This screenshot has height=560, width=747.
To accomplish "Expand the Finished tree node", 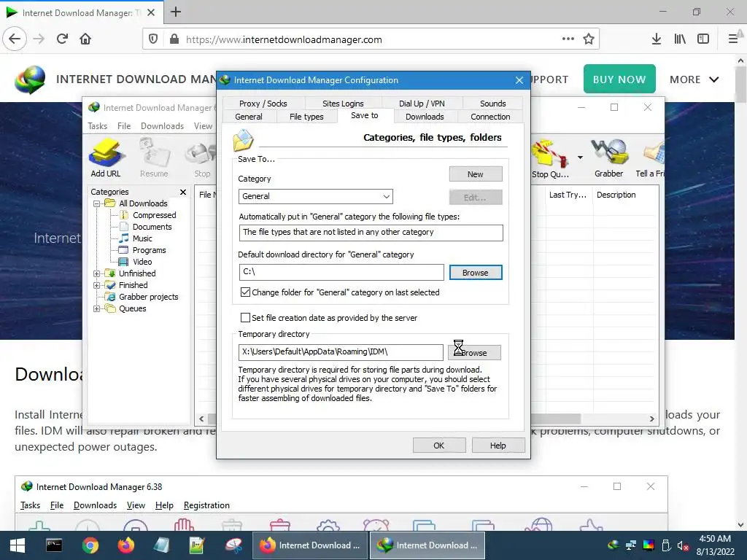I will click(97, 286).
